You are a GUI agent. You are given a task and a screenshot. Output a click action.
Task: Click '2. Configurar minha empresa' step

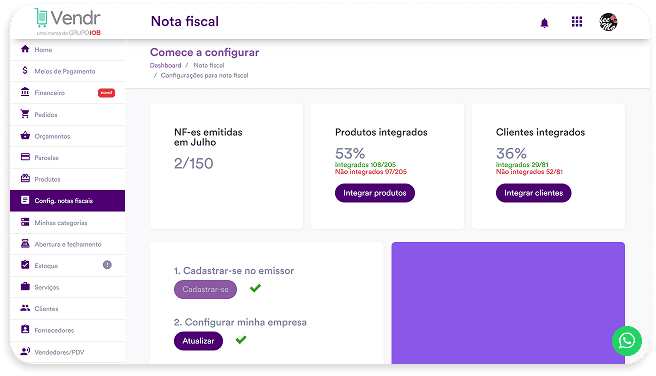coord(240,322)
